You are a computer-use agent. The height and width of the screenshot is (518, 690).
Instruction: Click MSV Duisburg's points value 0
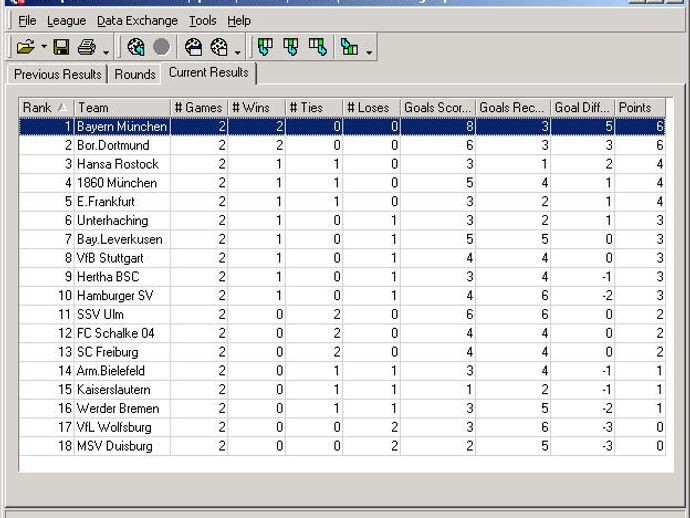(x=660, y=446)
